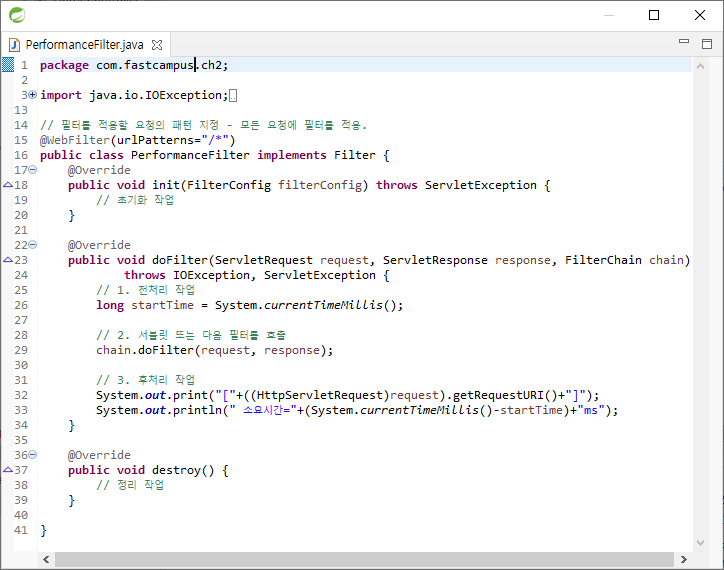Click the horizontal scrollbar thumb

point(364,559)
